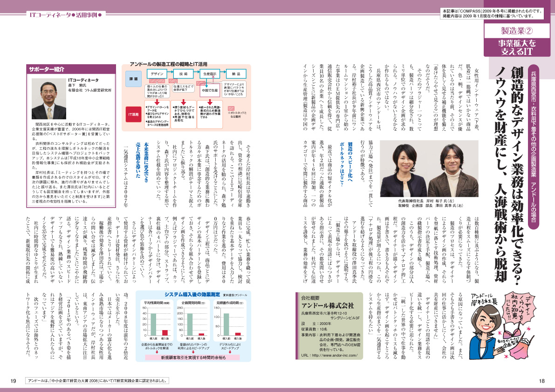
Task: Click the "サポーター紹介" section header
Action: point(71,69)
